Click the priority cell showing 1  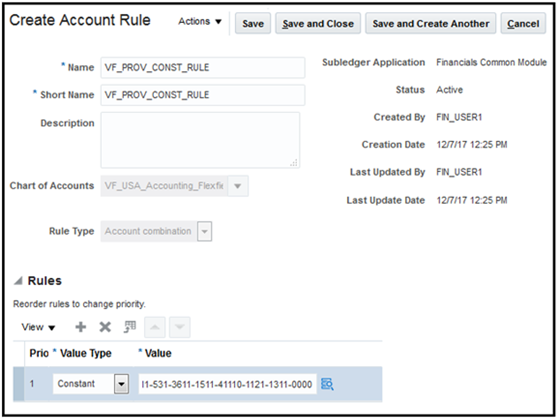pos(32,384)
